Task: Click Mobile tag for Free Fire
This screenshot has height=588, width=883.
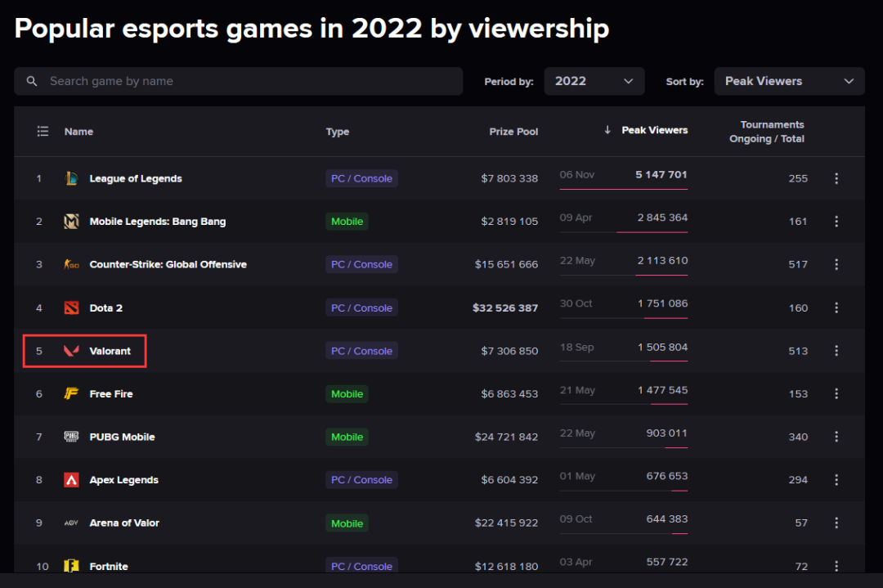Action: pos(347,393)
